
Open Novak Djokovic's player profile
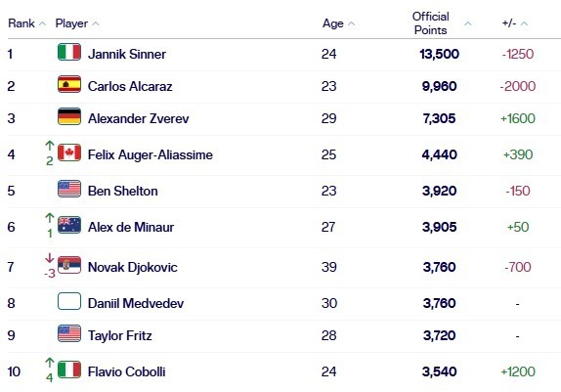click(x=132, y=267)
